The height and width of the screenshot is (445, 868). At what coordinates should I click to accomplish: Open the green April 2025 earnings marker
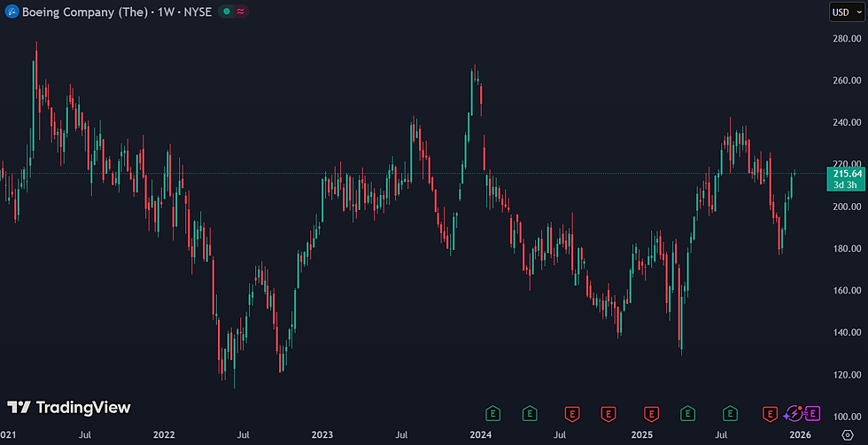point(687,413)
